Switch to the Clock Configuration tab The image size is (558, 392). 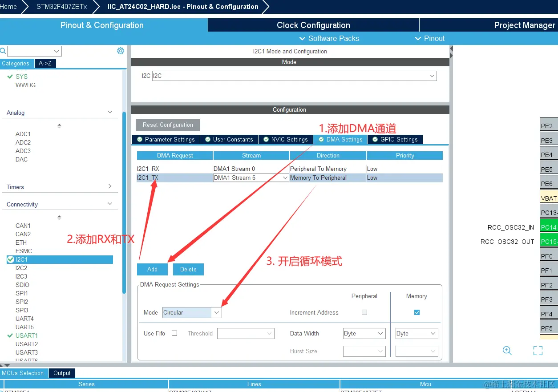coord(313,25)
